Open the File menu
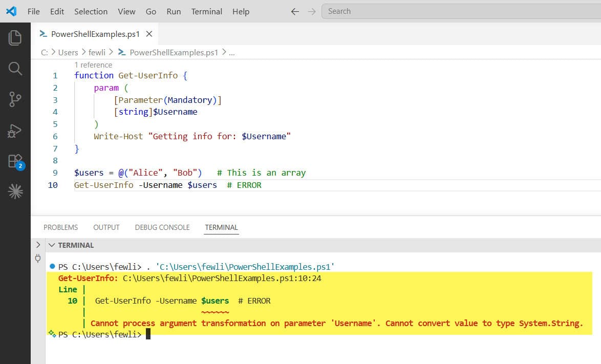 (x=33, y=11)
